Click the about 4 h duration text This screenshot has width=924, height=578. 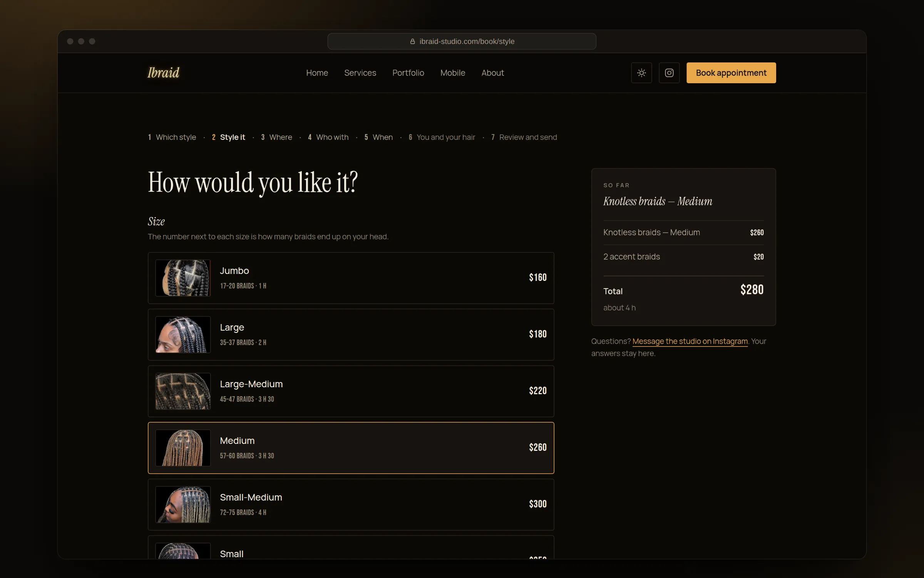pos(619,307)
